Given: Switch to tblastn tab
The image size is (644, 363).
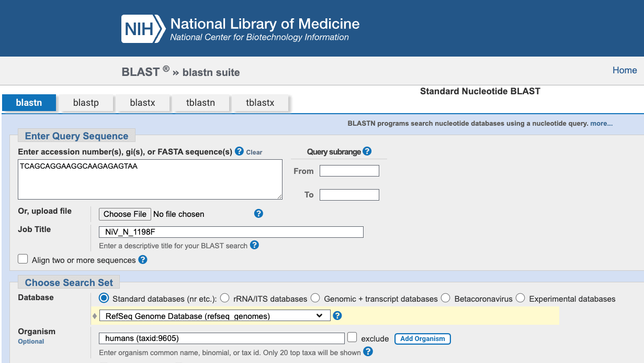Looking at the screenshot, I should [x=200, y=103].
